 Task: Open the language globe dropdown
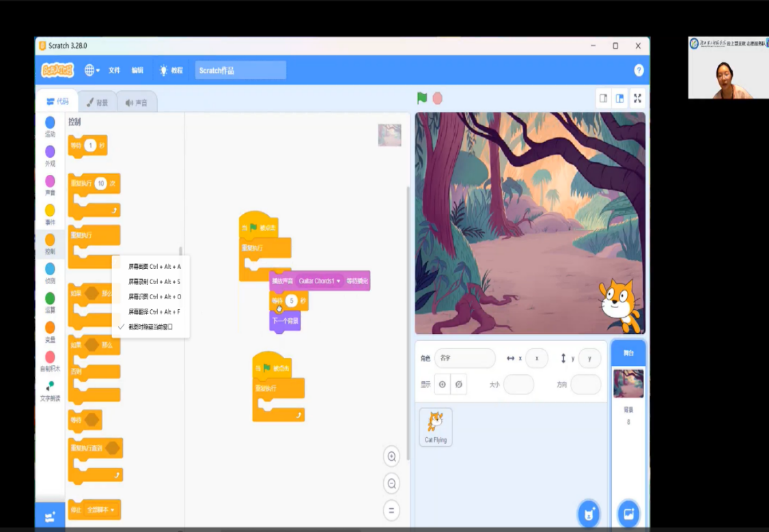coord(92,70)
